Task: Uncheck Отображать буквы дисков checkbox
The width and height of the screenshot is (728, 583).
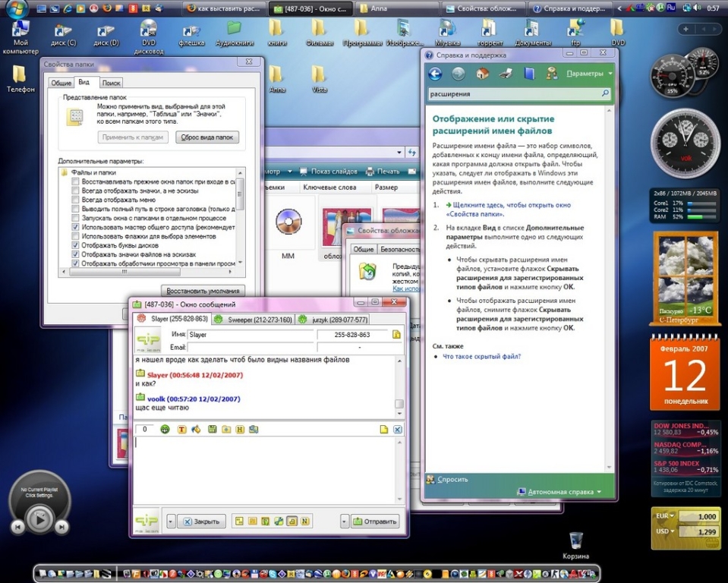Action: point(75,245)
